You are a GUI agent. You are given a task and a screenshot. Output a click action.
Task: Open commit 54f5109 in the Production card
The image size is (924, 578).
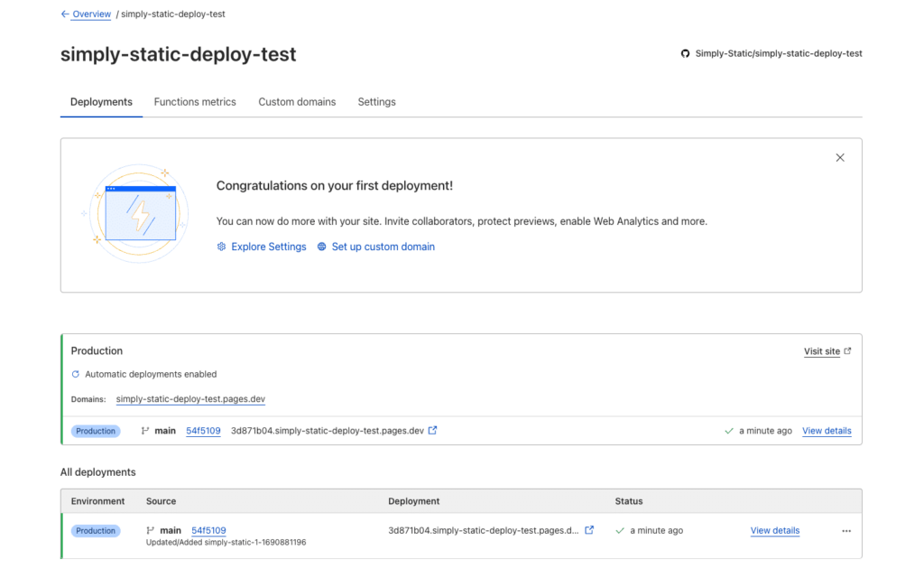[203, 431]
